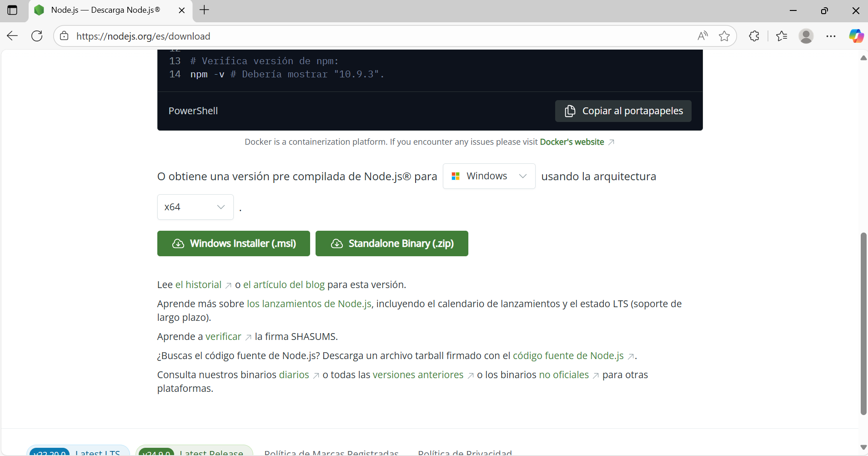Viewport: 868px width, 456px height.
Task: Click Copiar al portapapeles
Action: (623, 111)
